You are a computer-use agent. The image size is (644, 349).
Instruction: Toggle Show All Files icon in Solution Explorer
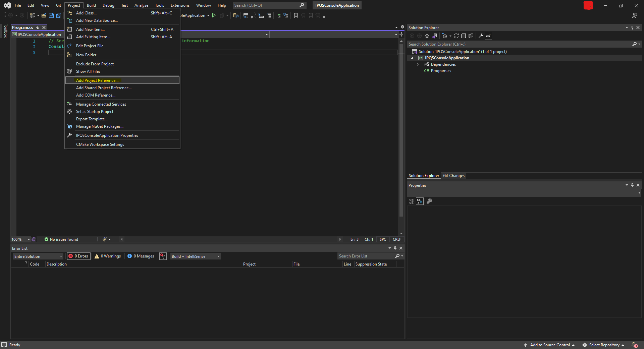coord(471,36)
